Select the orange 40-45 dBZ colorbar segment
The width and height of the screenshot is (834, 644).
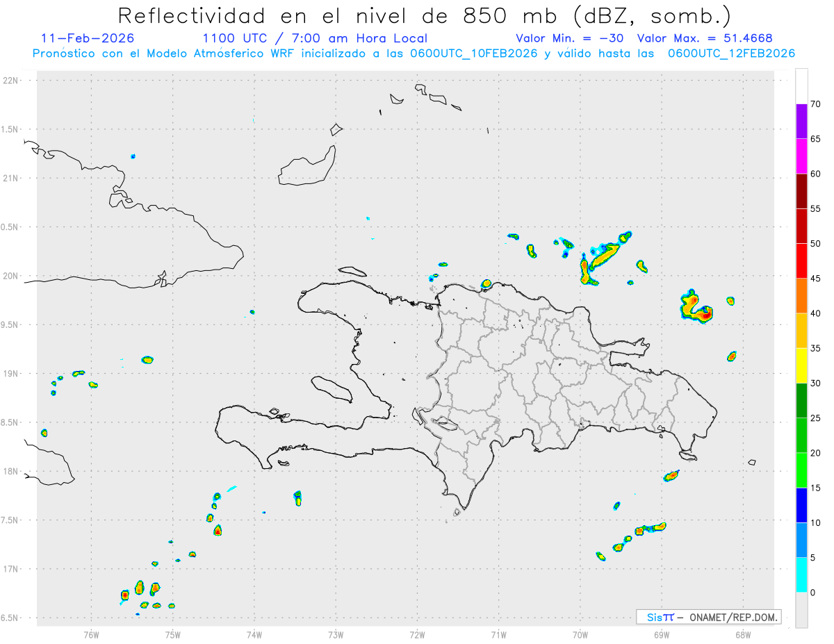(801, 296)
